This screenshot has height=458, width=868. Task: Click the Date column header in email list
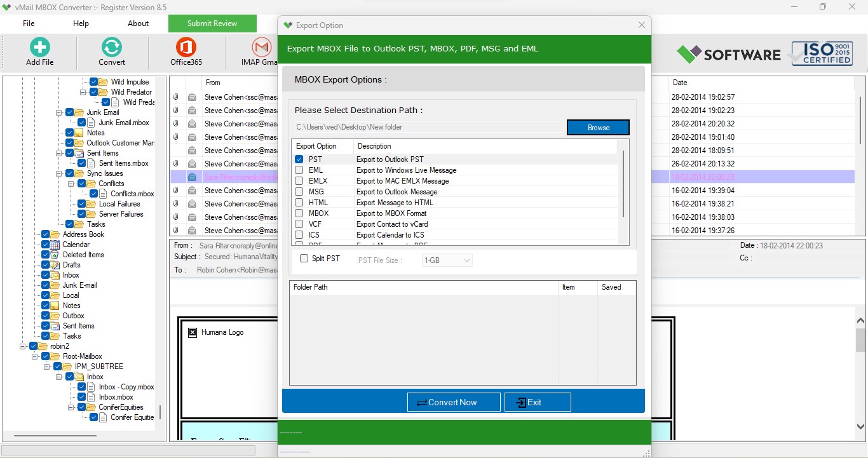[x=763, y=83]
